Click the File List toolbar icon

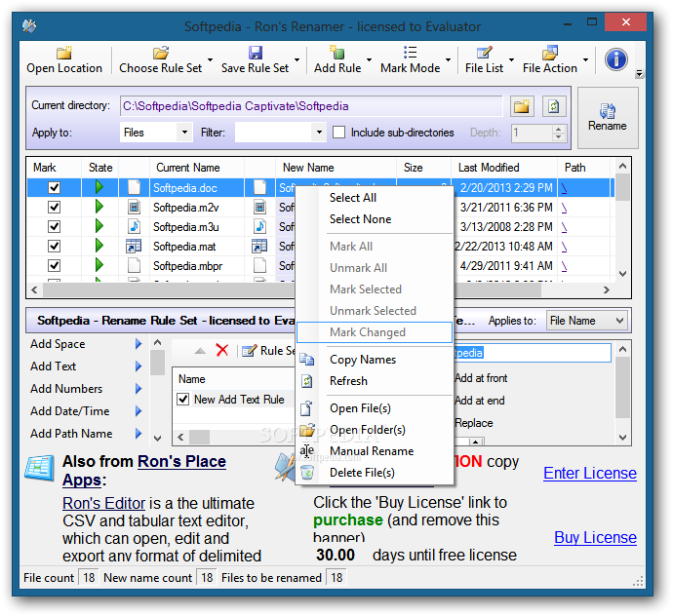tap(484, 53)
